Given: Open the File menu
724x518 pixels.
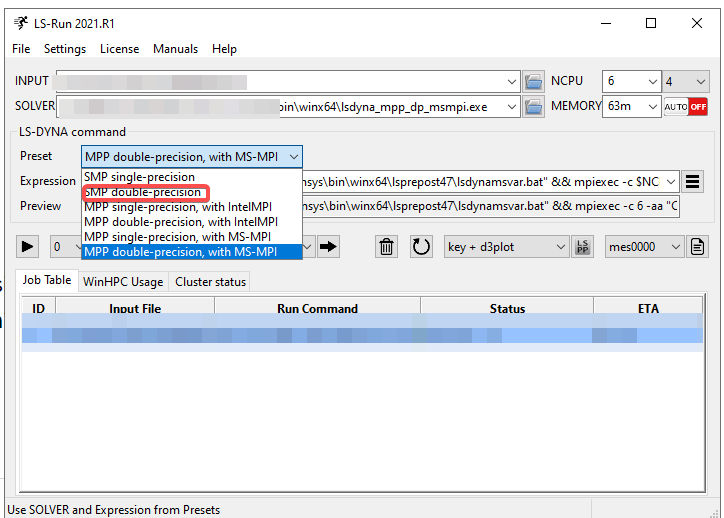Looking at the screenshot, I should pyautogui.click(x=21, y=49).
